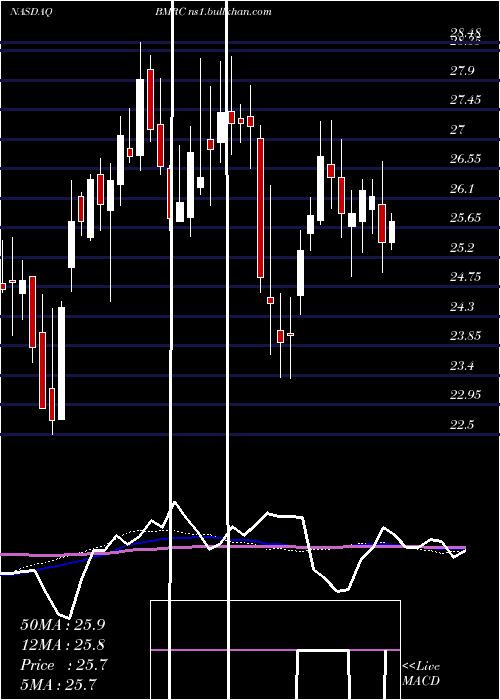The image size is (500, 700).
Task: Click the 24.3 price axis label
Action: point(462,307)
